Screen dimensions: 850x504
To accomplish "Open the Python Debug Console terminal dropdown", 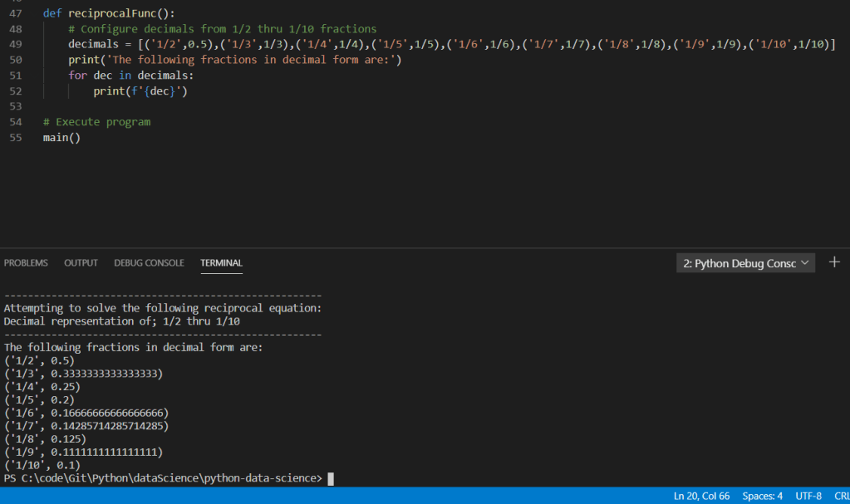I will coord(745,263).
